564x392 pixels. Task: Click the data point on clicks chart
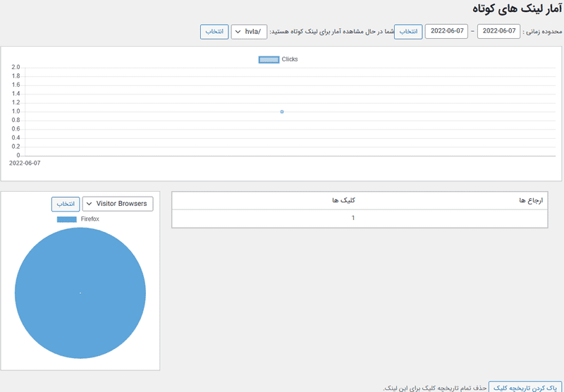point(282,112)
